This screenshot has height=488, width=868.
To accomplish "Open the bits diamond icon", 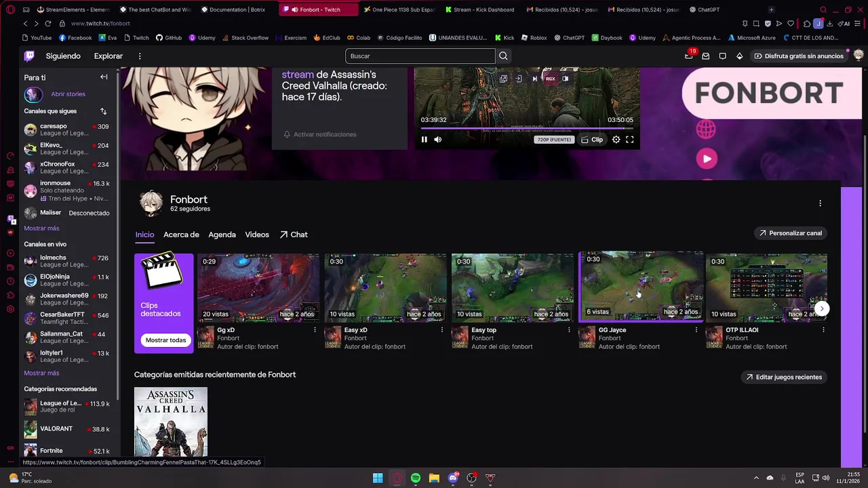I will (739, 56).
